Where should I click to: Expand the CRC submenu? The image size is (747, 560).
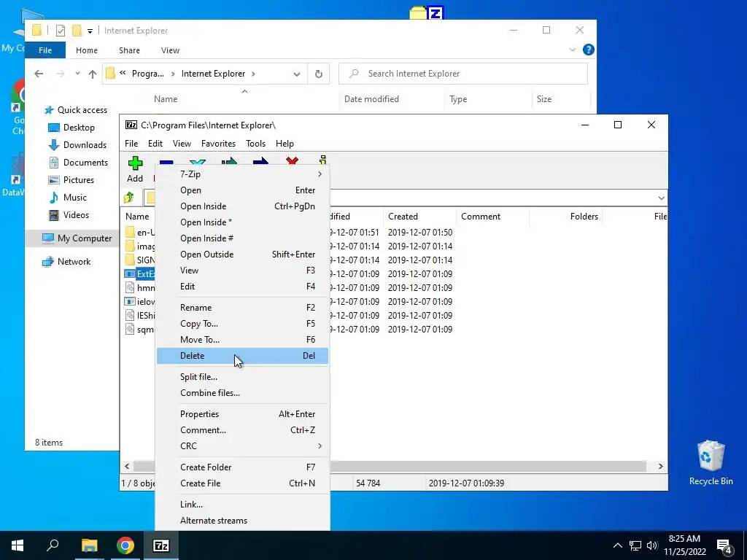[242, 446]
